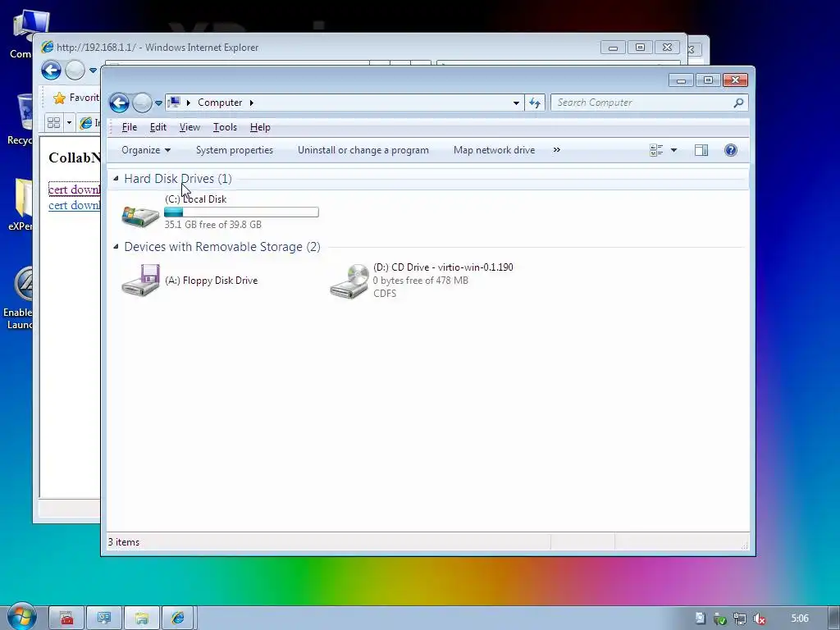Click the text '35.1 GB free of 39.8 GB'

pyautogui.click(x=212, y=225)
